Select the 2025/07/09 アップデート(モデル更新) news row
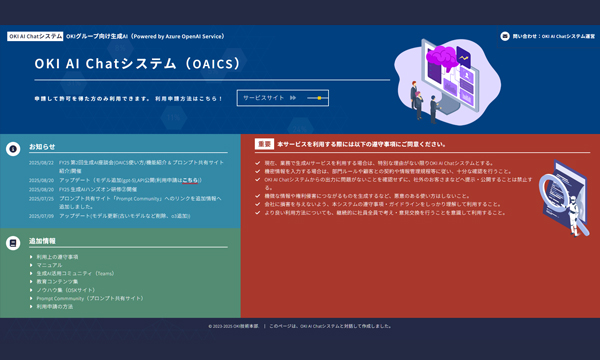This screenshot has height=360, width=600. point(109,216)
